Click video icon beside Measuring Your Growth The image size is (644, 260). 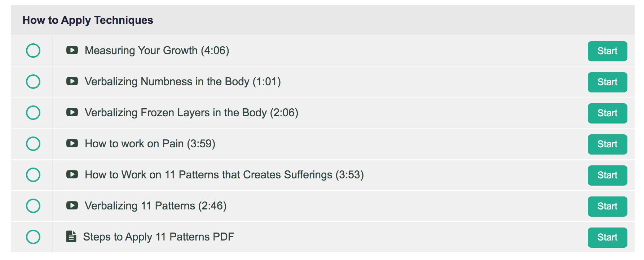tap(72, 50)
